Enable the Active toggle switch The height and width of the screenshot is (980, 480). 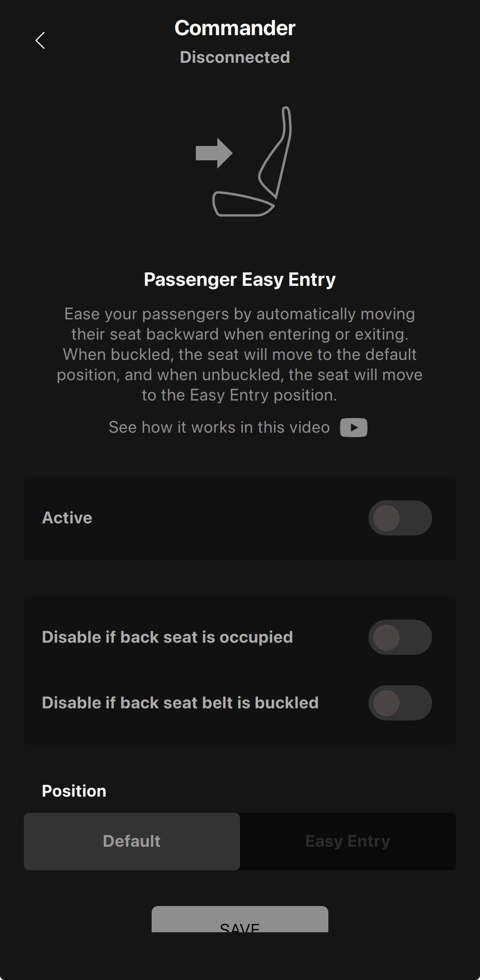pyautogui.click(x=400, y=518)
